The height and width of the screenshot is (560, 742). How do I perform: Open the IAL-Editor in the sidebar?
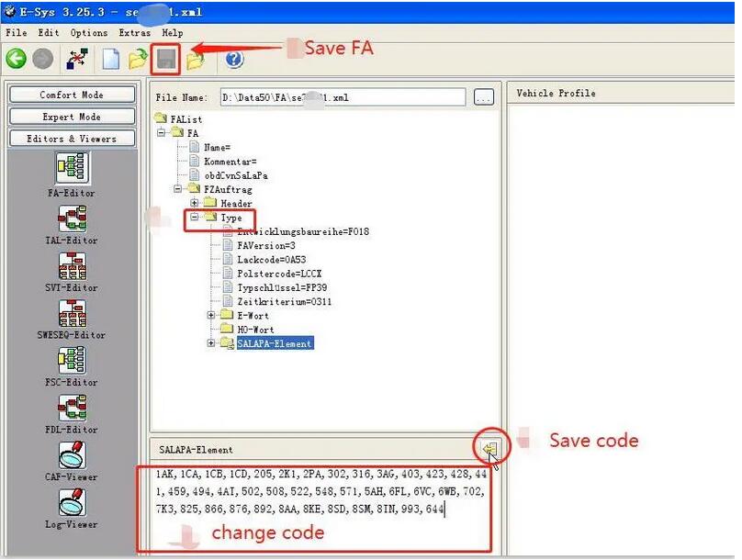(x=72, y=218)
